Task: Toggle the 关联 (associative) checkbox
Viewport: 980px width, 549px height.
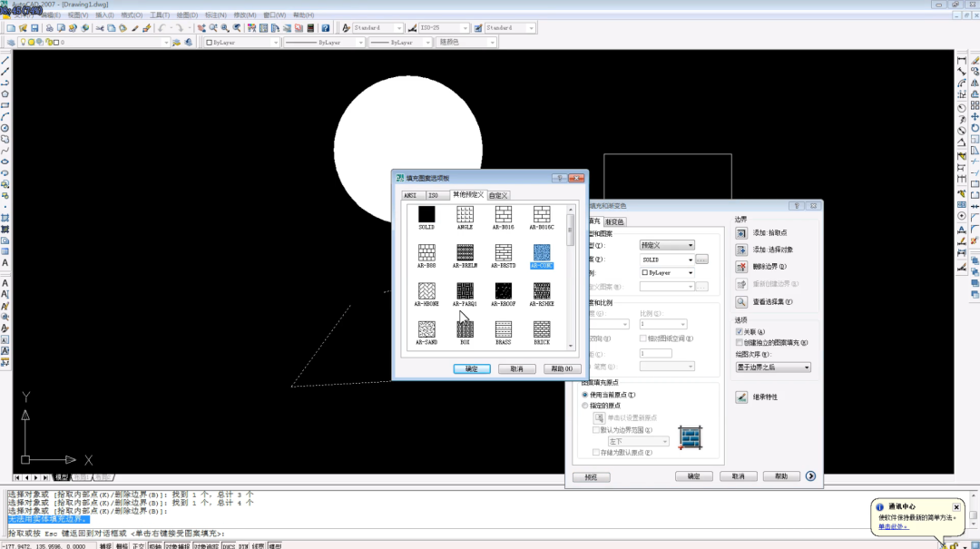Action: 739,332
